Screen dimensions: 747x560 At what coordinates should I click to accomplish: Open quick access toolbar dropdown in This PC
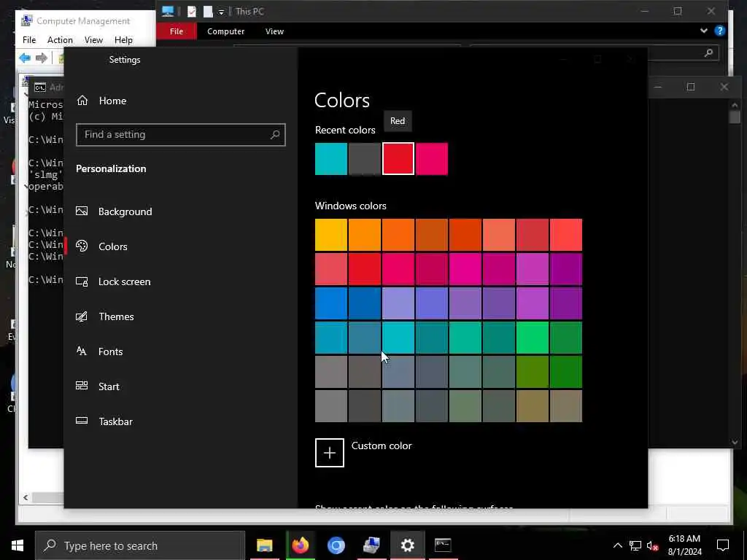pyautogui.click(x=221, y=12)
